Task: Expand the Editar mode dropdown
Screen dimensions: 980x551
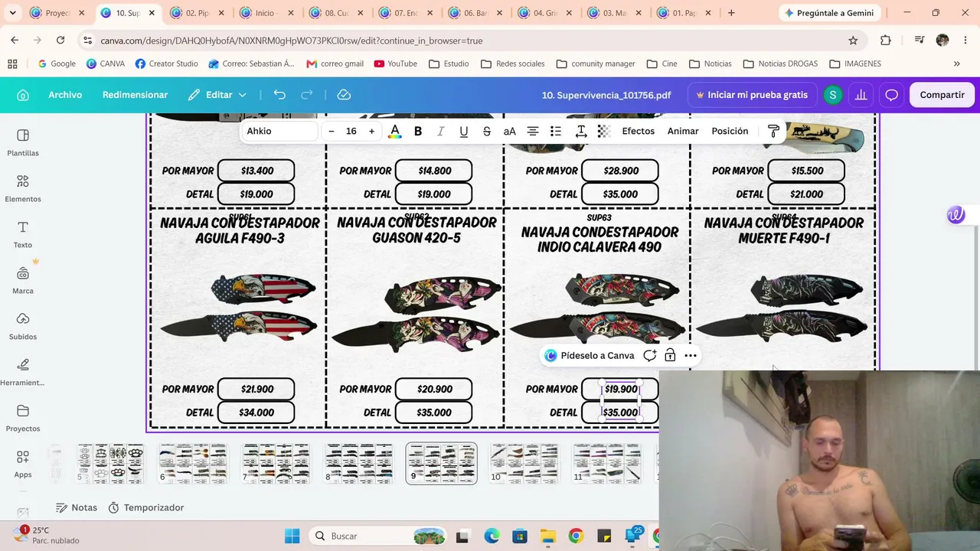Action: 218,95
